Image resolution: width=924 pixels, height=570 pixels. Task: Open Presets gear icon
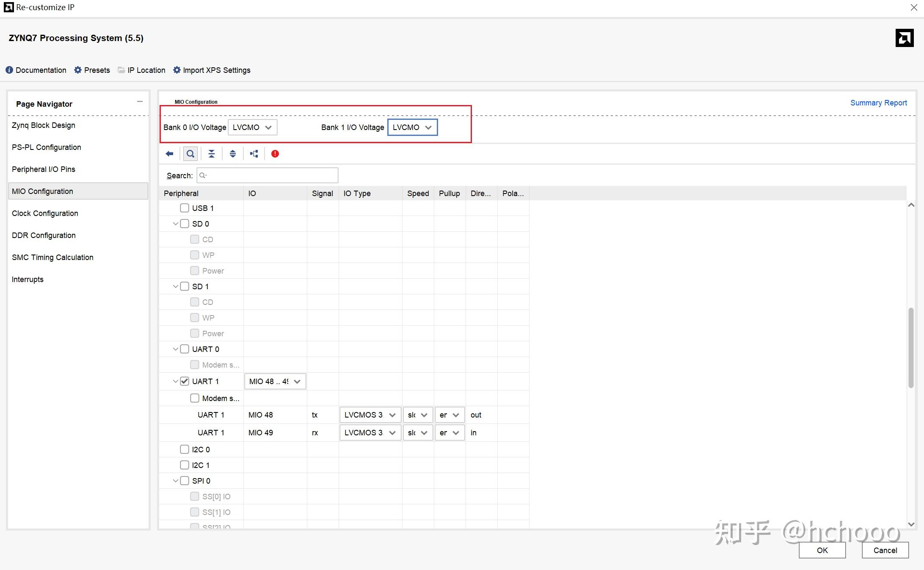(78, 70)
